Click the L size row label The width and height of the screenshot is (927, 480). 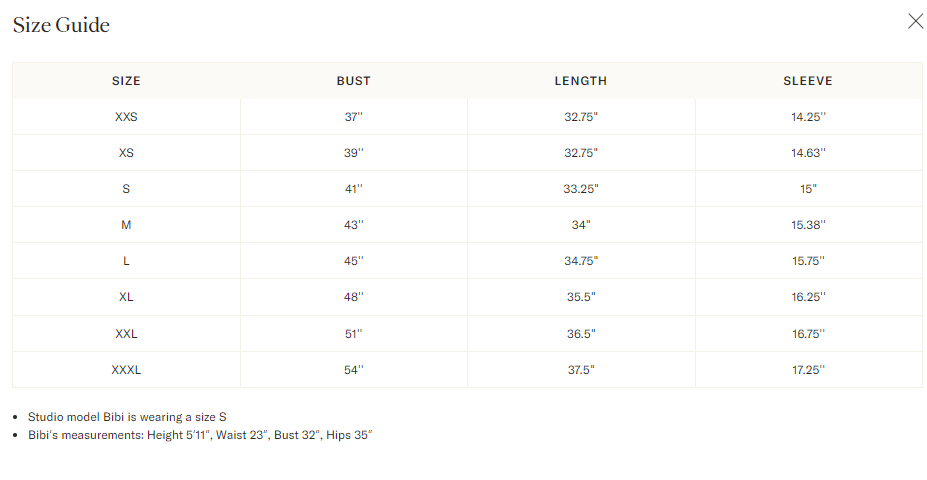point(126,261)
